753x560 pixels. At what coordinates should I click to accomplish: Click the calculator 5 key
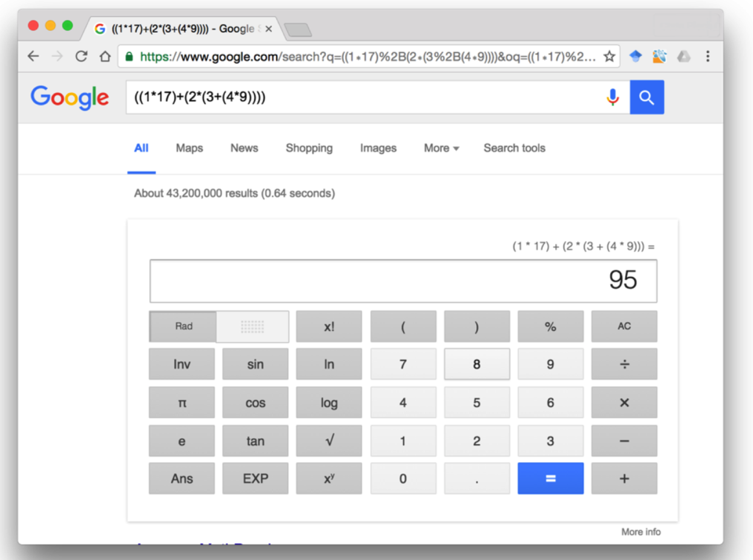pyautogui.click(x=477, y=402)
